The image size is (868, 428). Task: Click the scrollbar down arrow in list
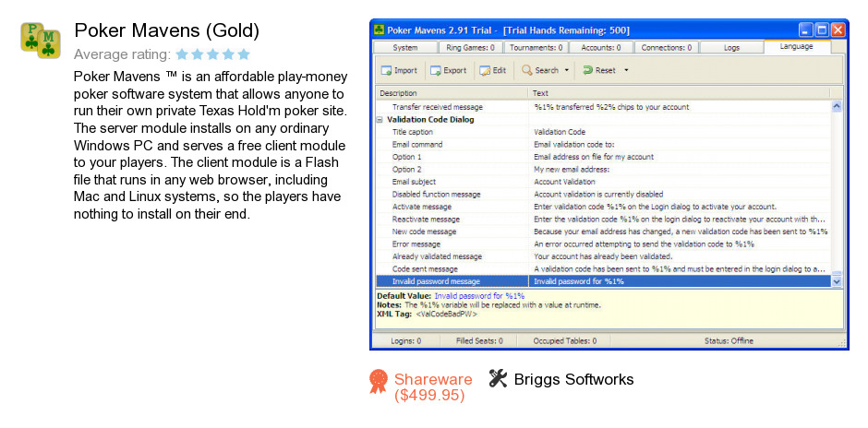coord(837,281)
